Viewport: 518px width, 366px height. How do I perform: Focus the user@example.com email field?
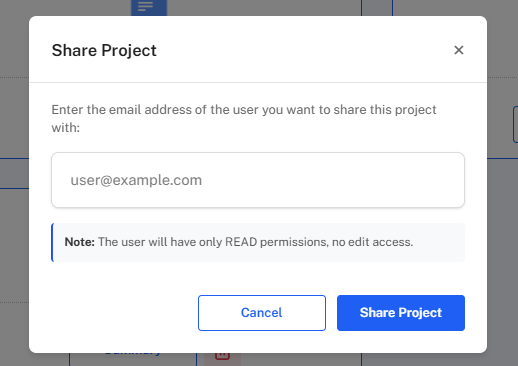pos(258,180)
